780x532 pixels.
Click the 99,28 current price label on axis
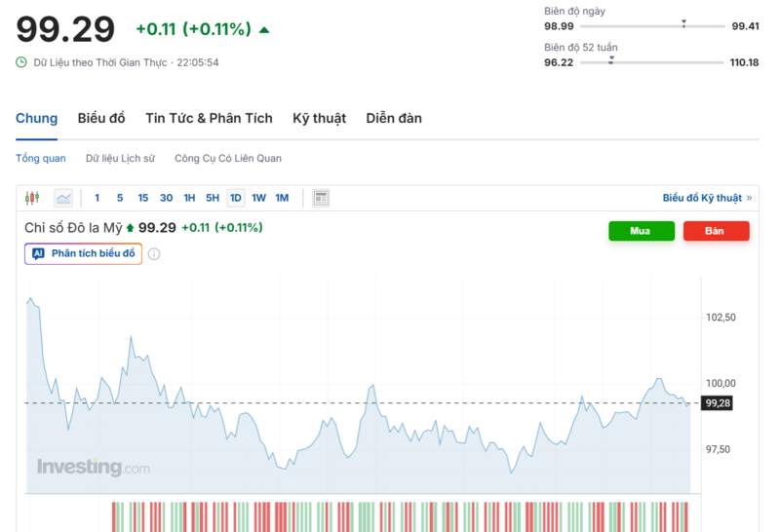coord(718,402)
